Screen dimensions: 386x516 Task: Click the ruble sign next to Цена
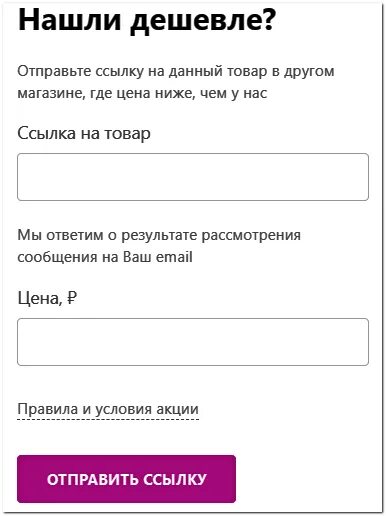pyautogui.click(x=72, y=297)
